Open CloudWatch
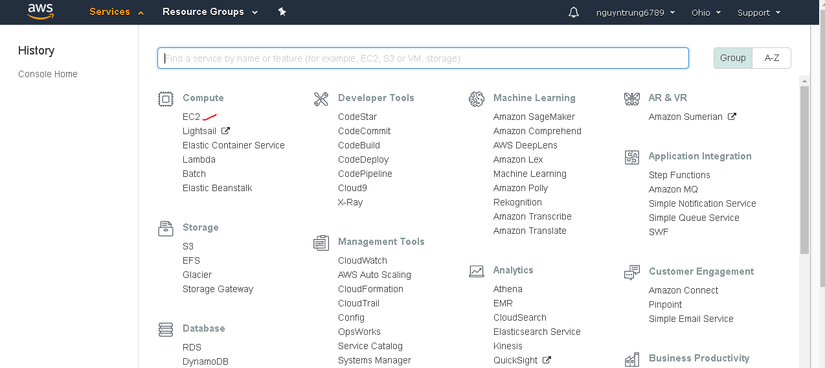The image size is (825, 368). 363,261
